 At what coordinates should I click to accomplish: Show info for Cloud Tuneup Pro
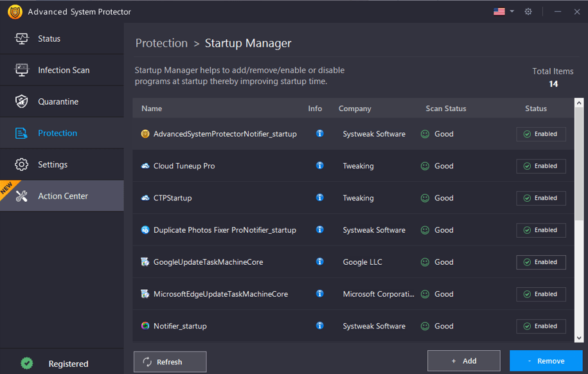tap(319, 165)
